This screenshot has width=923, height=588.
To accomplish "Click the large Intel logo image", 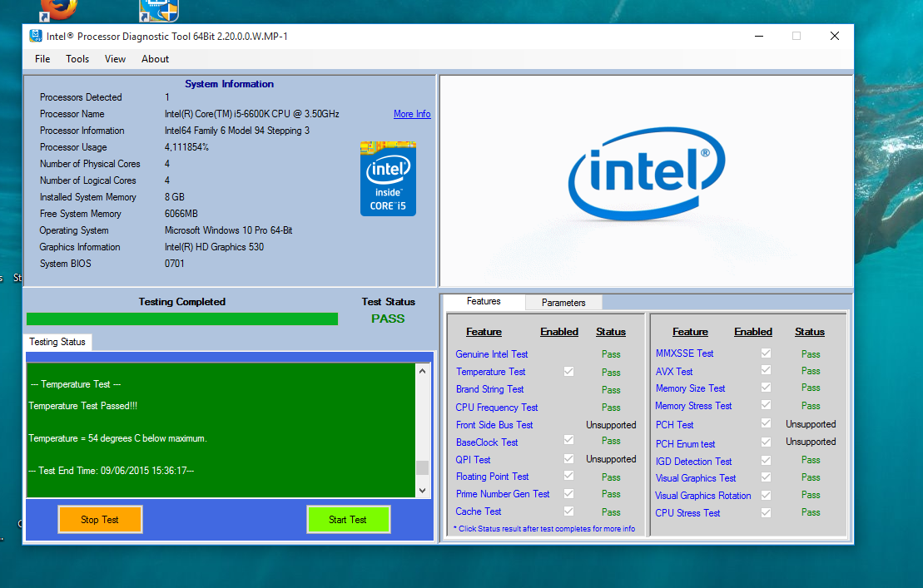I will [x=647, y=174].
